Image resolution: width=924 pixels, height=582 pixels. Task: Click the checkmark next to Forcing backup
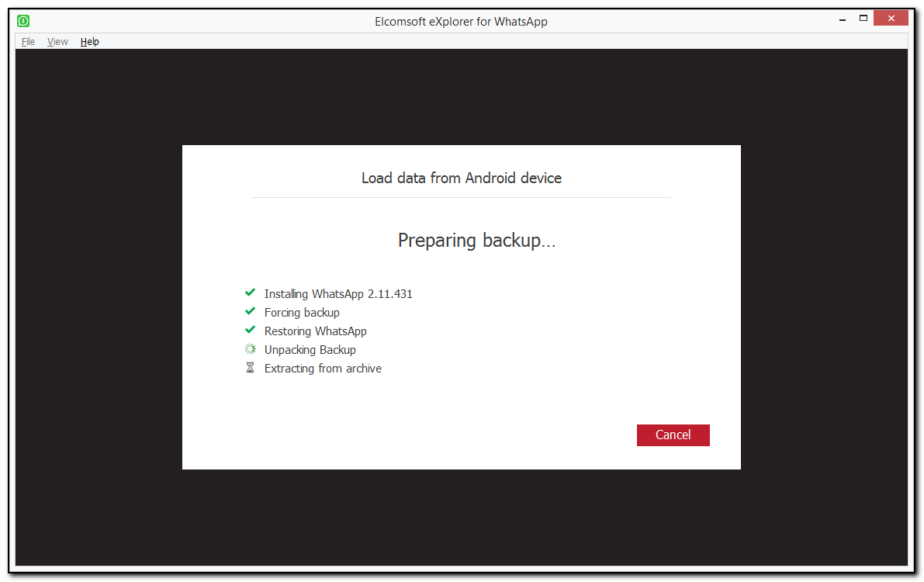pos(250,311)
